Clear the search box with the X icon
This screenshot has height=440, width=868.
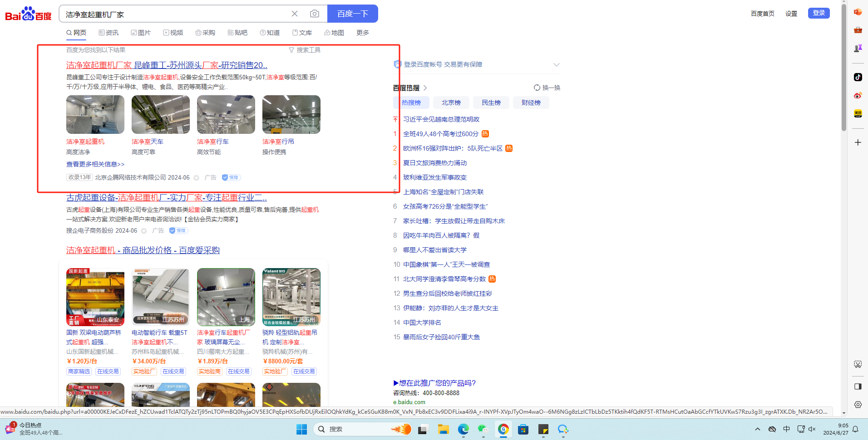click(x=295, y=14)
